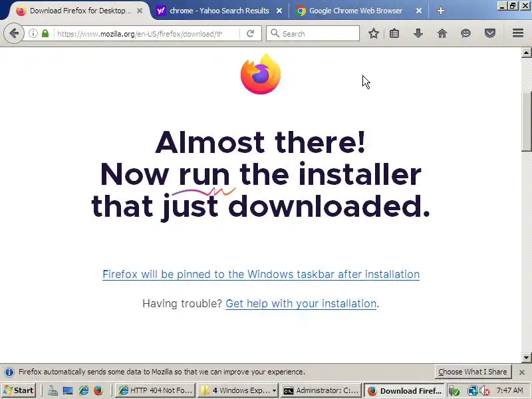Select the Download Firefox for Desktop tab
This screenshot has height=399, width=532.
point(80,11)
